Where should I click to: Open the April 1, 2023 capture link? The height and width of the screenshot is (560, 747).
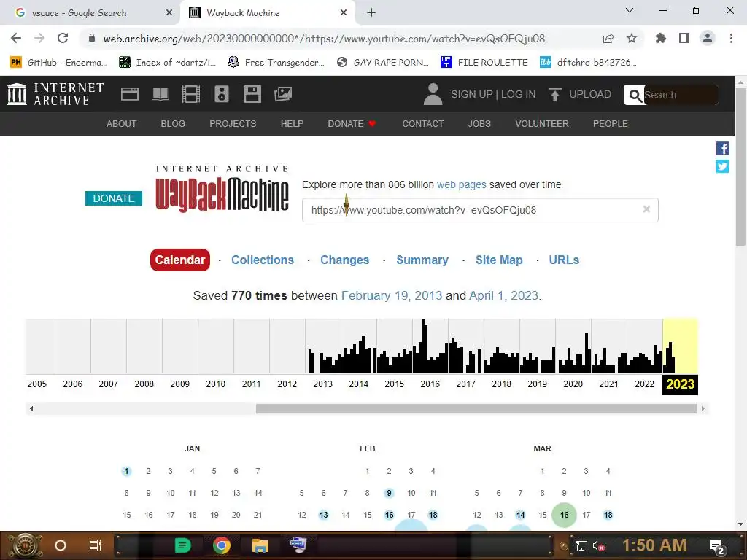[504, 296]
